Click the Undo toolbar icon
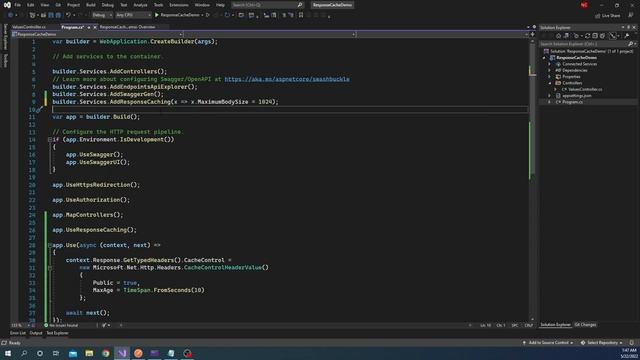Image resolution: width=640 pixels, height=360 pixels. [68, 15]
